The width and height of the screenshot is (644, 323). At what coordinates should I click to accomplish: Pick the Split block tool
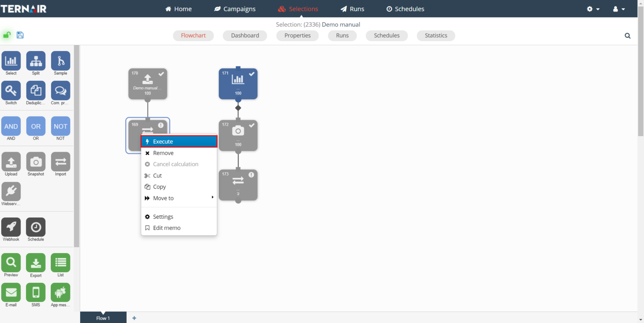(x=36, y=61)
